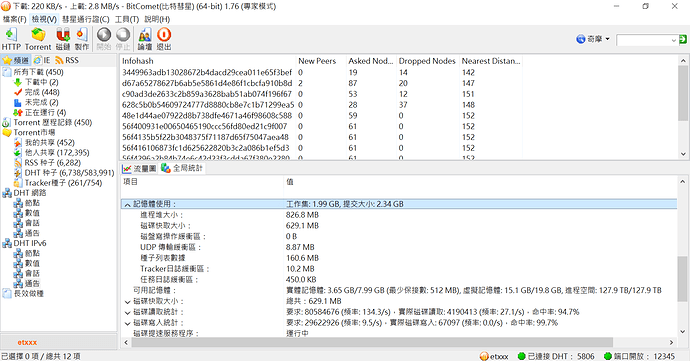
Task: Click the infohash list scroll-down arrow
Action: 683,154
